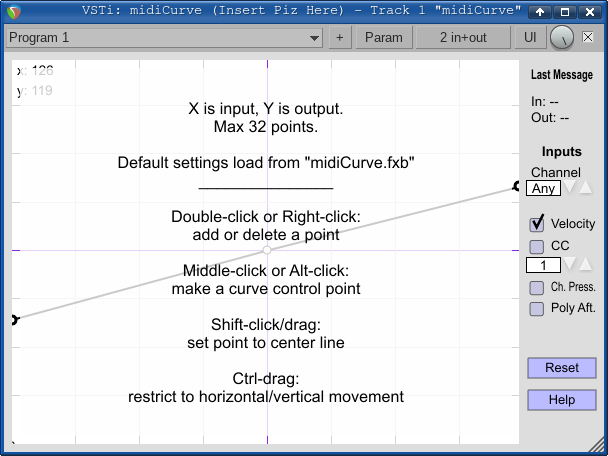Toggle the plugin bypass checkbox in header
Viewport: 608px width, 456px height.
(588, 37)
